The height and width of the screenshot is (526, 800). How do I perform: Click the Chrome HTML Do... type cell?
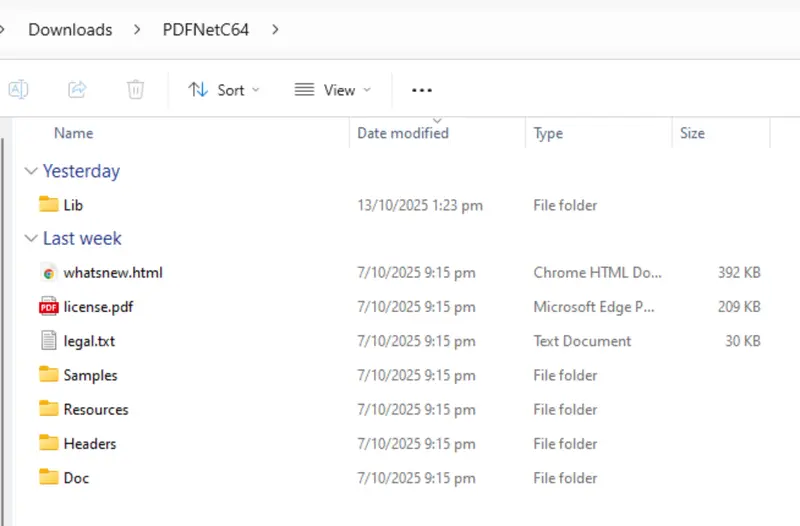click(597, 272)
